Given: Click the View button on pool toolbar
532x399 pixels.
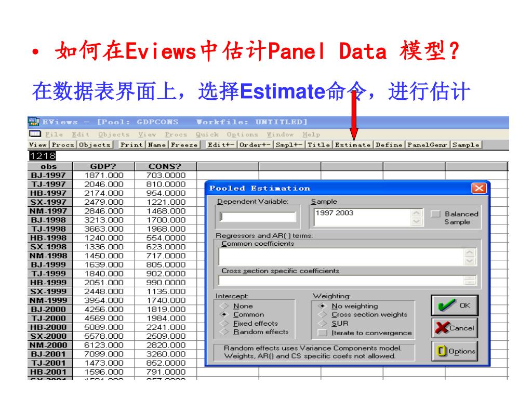Looking at the screenshot, I should pyautogui.click(x=38, y=145).
